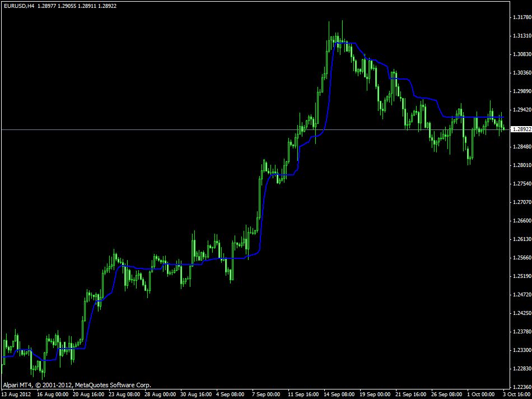Pick the 21 Sep 16:00 time label
This screenshot has width=532, height=399.
(412, 395)
